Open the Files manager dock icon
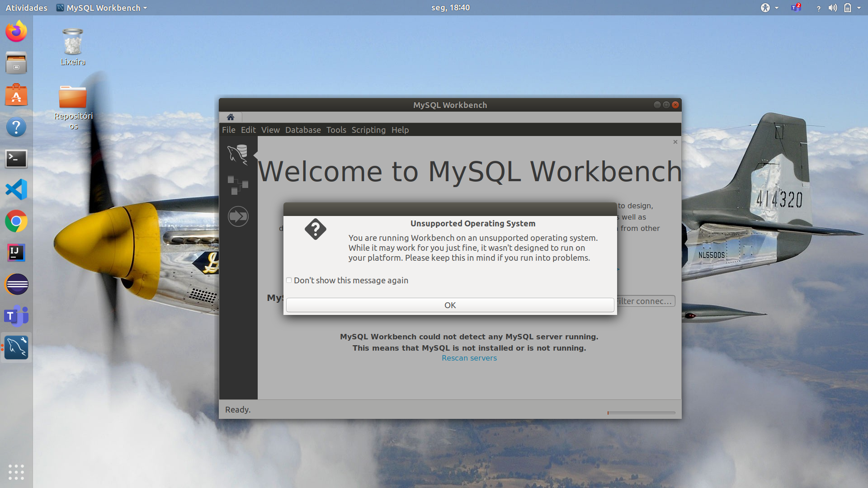The width and height of the screenshot is (868, 488). [16, 63]
